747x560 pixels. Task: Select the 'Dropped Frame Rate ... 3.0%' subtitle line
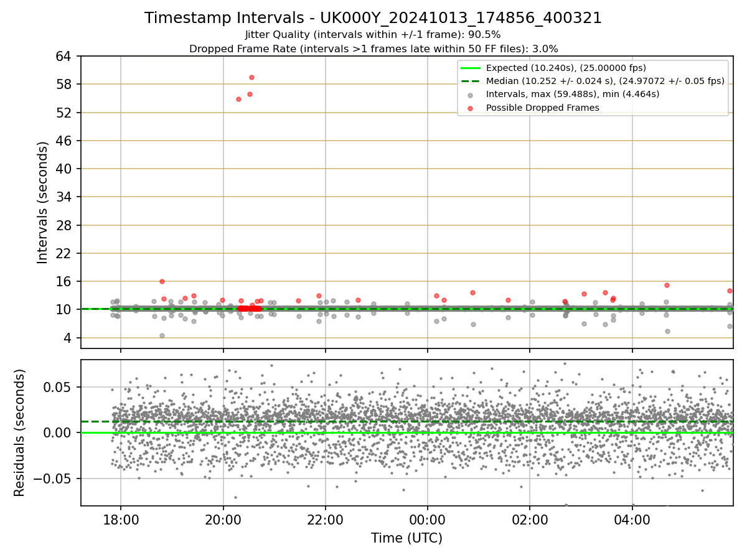[x=374, y=49]
